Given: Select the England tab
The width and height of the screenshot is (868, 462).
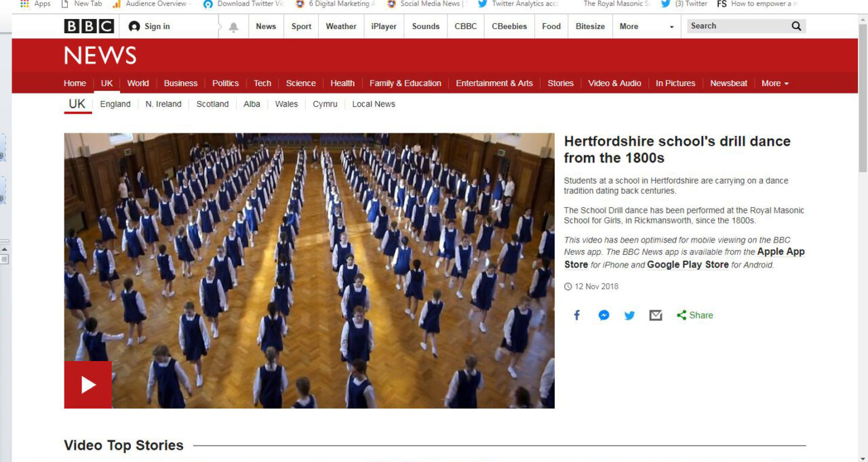Looking at the screenshot, I should 115,104.
